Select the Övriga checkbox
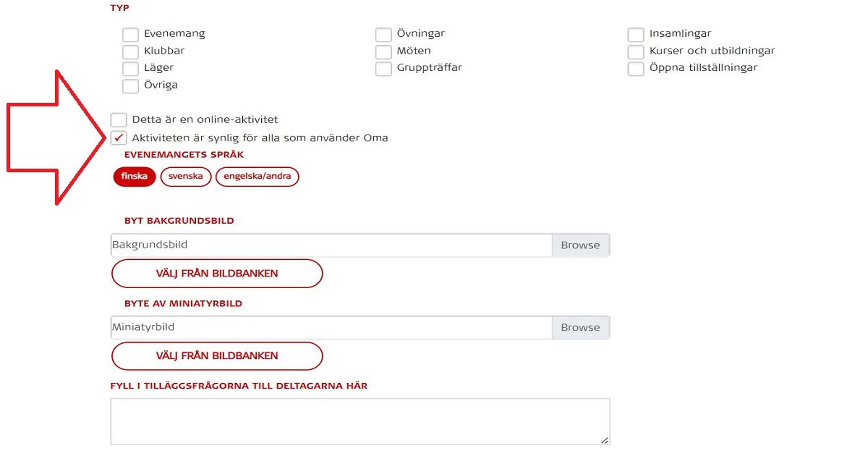The width and height of the screenshot is (868, 456). coord(130,86)
